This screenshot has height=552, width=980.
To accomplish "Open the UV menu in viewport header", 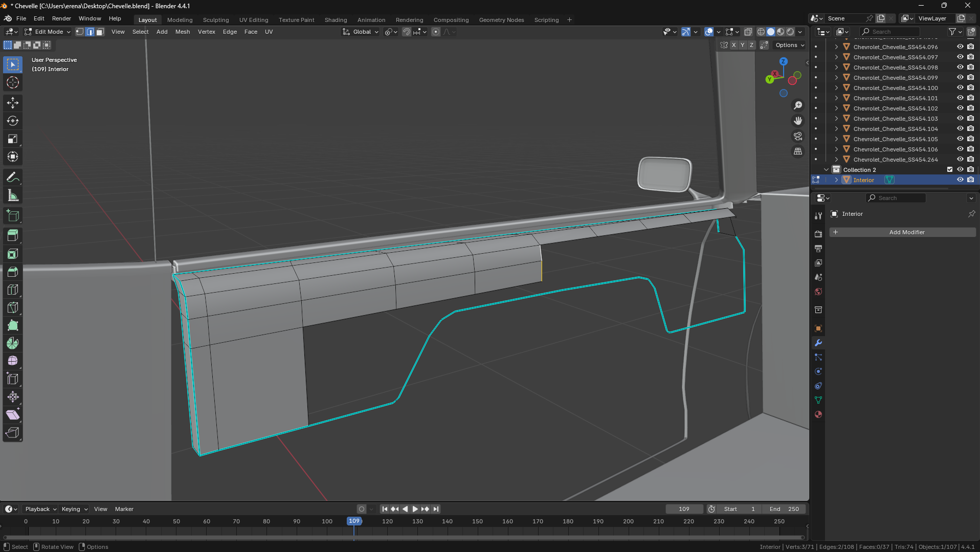I will coord(269,32).
